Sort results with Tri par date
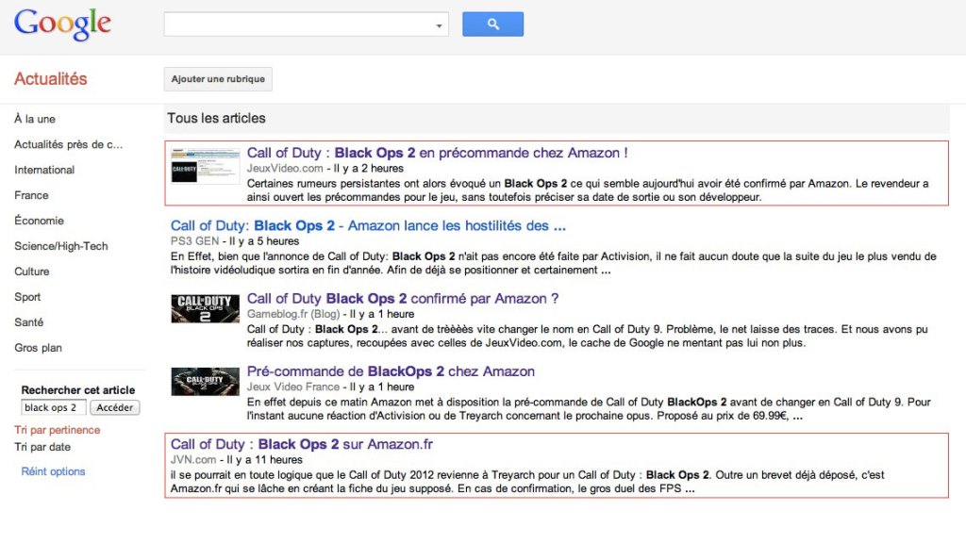Image resolution: width=966 pixels, height=560 pixels. click(x=42, y=447)
